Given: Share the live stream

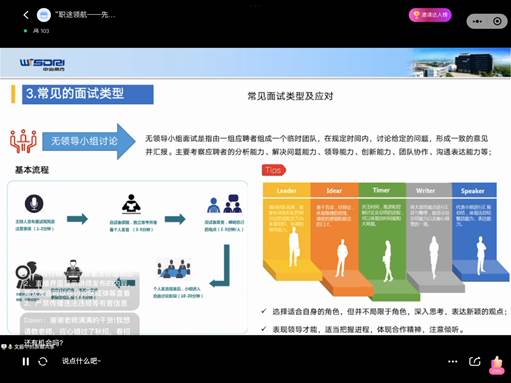Looking at the screenshot, I should tap(474, 361).
